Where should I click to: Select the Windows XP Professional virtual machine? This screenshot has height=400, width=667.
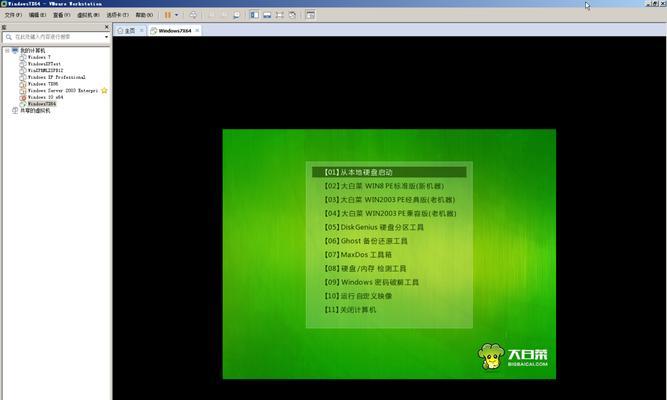(57, 77)
